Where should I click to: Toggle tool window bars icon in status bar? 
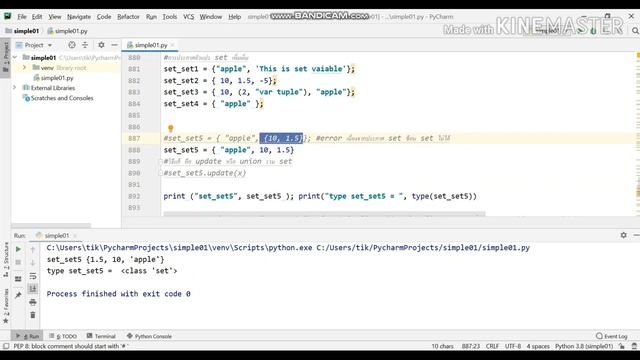(6, 346)
